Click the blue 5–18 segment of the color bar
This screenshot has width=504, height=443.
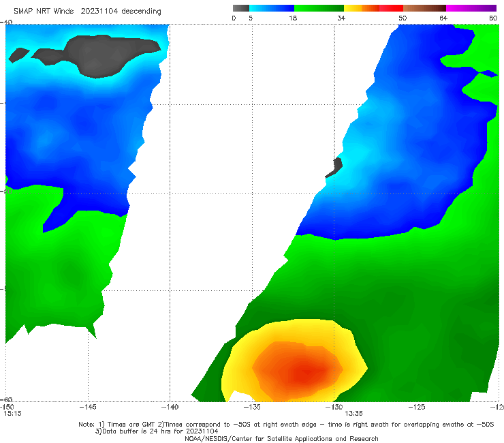point(272,8)
